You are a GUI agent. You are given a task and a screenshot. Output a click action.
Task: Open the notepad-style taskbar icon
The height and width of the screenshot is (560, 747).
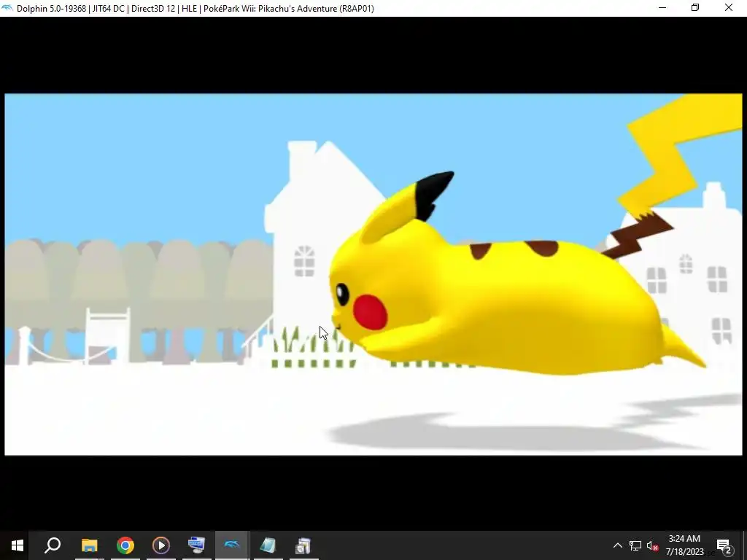[268, 545]
